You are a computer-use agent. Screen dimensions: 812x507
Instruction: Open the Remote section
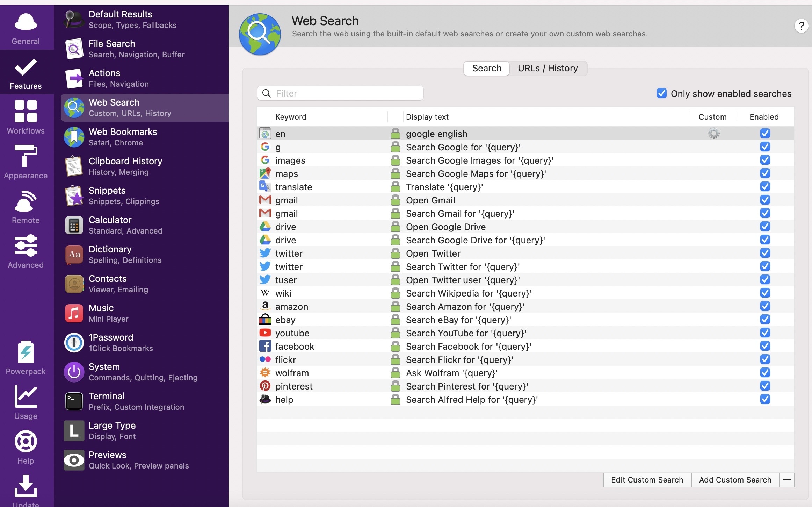(26, 207)
